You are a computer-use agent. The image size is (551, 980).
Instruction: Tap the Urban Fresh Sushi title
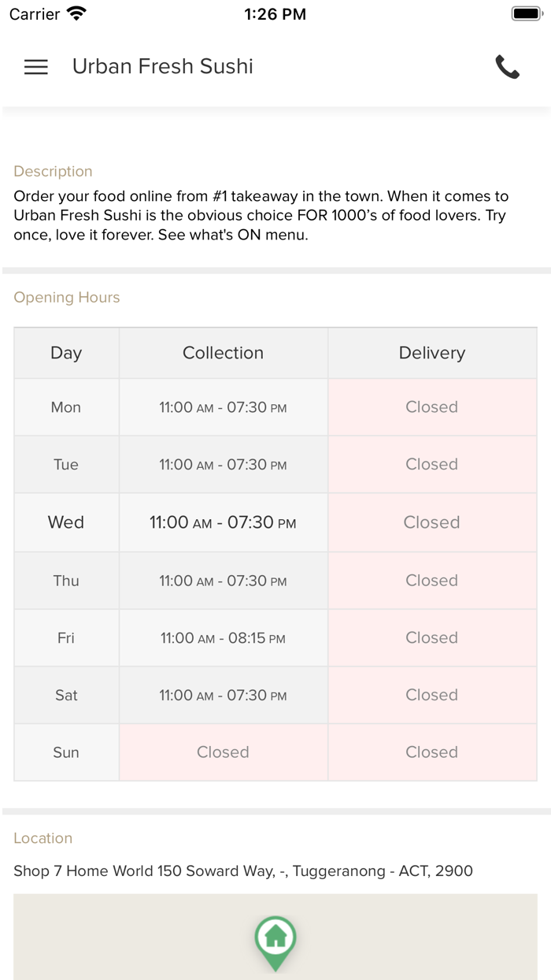163,67
